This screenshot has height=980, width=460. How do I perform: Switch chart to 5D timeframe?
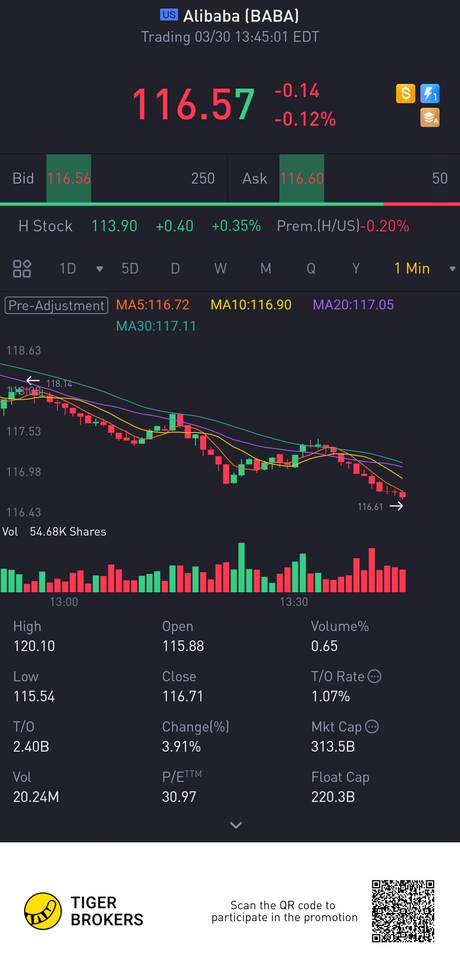pos(130,268)
